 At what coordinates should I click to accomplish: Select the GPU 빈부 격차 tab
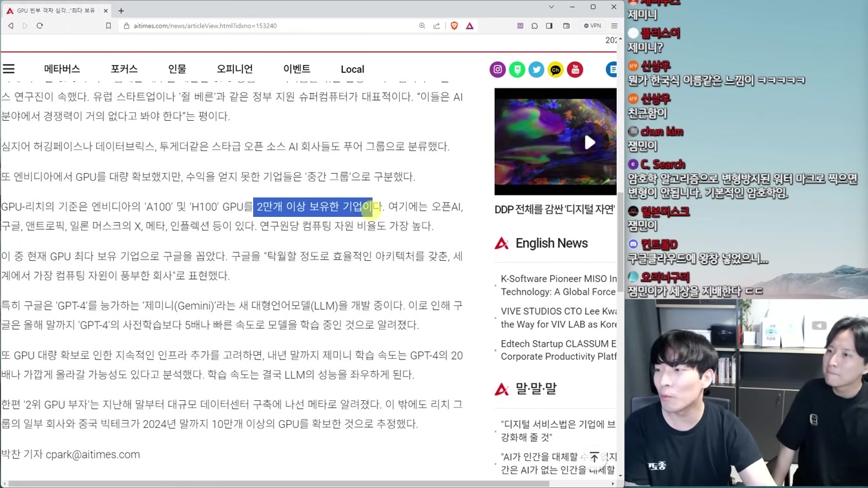pos(56,10)
